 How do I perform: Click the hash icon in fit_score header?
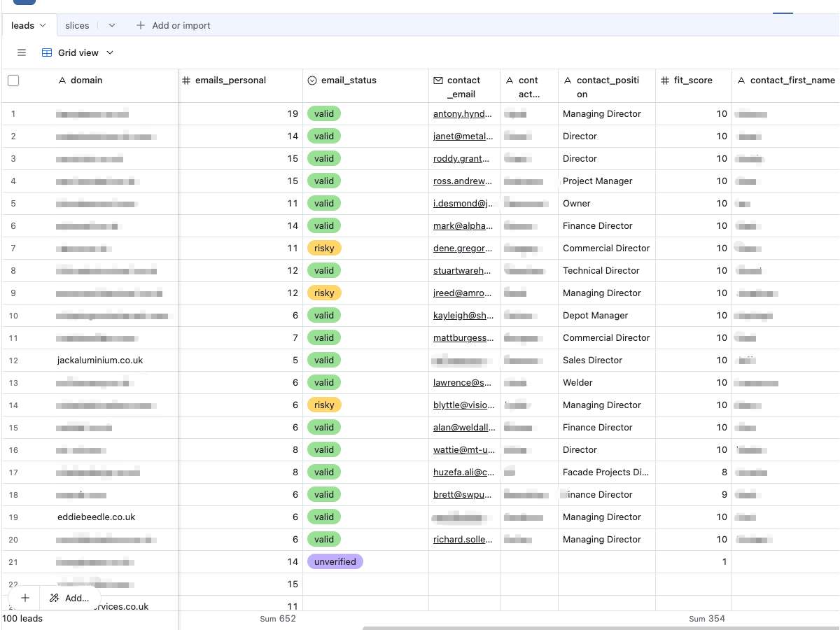[665, 80]
